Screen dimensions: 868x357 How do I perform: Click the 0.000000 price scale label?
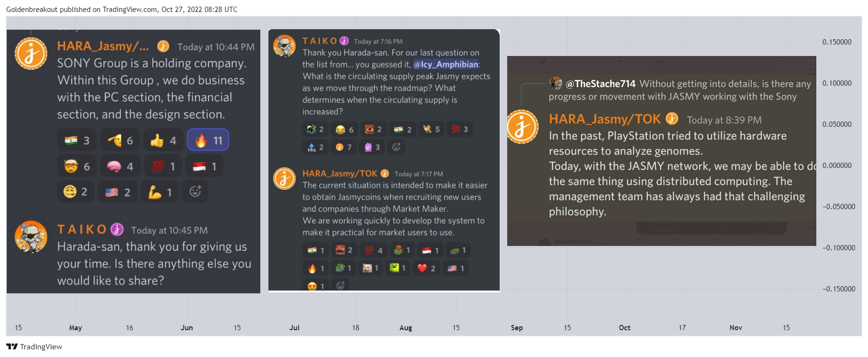pos(837,166)
